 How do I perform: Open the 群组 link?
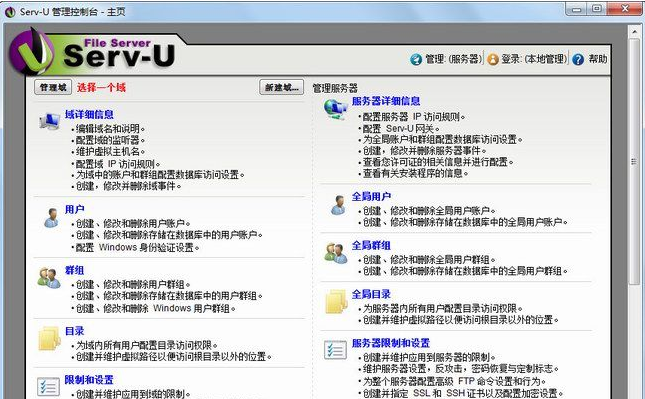[74, 270]
